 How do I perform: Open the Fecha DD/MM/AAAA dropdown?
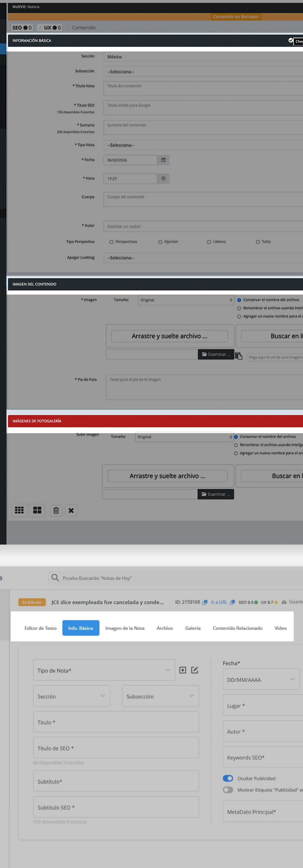pyautogui.click(x=261, y=680)
